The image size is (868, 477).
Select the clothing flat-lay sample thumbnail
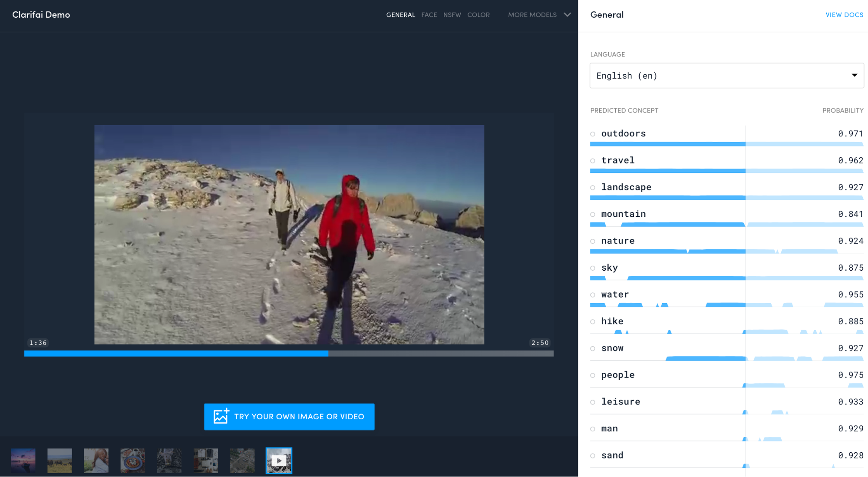[206, 460]
